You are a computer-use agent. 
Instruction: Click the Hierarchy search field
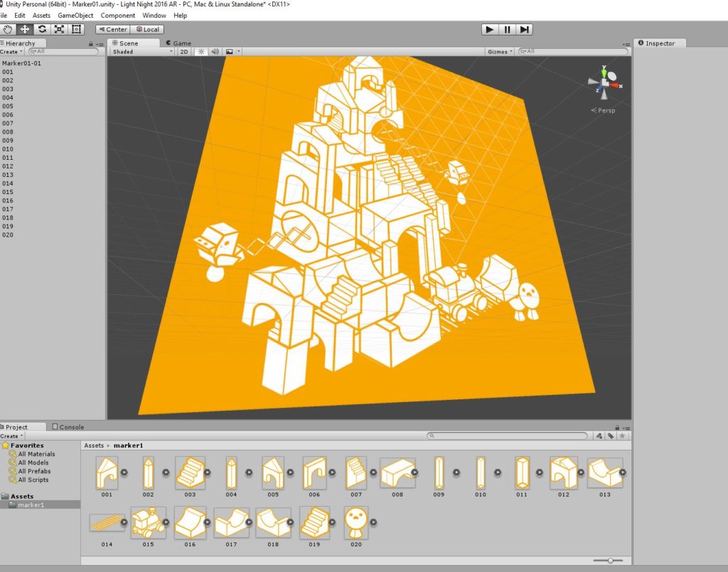coord(63,51)
